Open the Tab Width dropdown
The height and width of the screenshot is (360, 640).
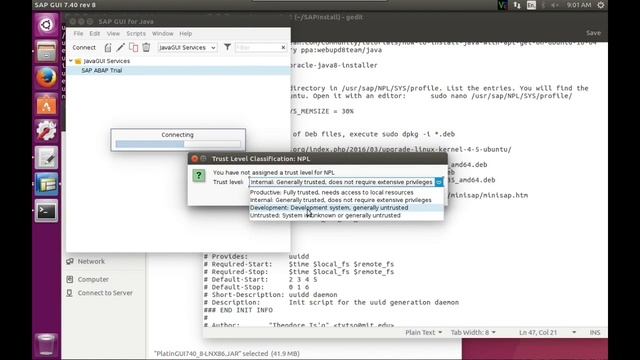[x=473, y=333]
